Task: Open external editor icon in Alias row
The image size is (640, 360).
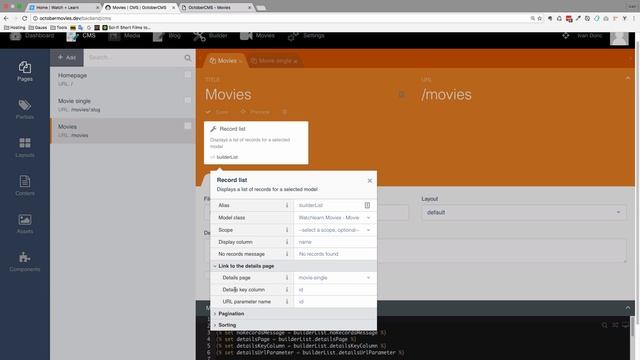Action: (367, 205)
